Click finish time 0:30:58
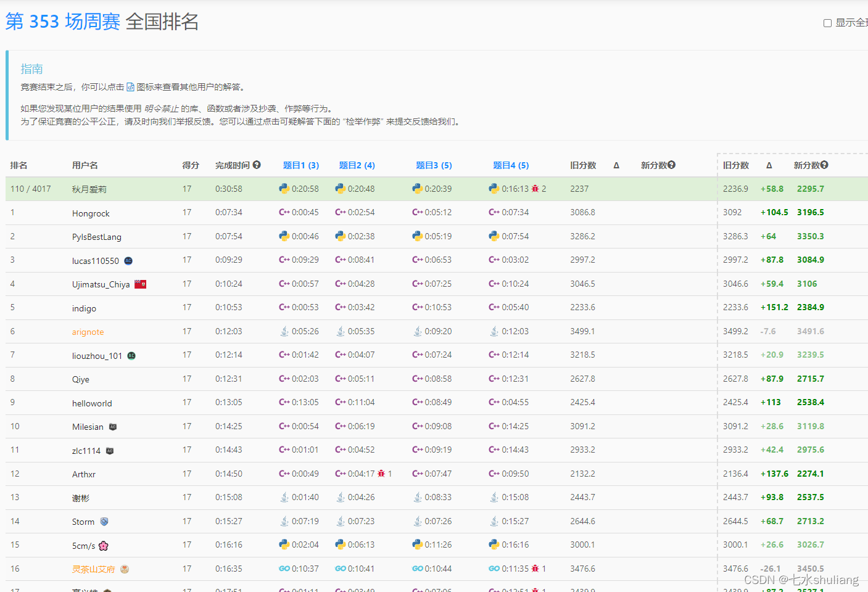The image size is (868, 592). 229,189
